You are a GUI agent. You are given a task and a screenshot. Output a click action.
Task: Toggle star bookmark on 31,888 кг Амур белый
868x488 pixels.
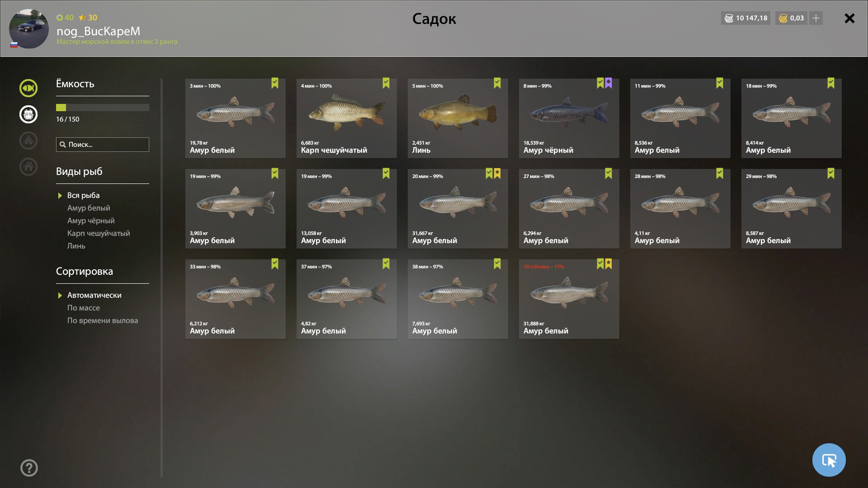(609, 264)
